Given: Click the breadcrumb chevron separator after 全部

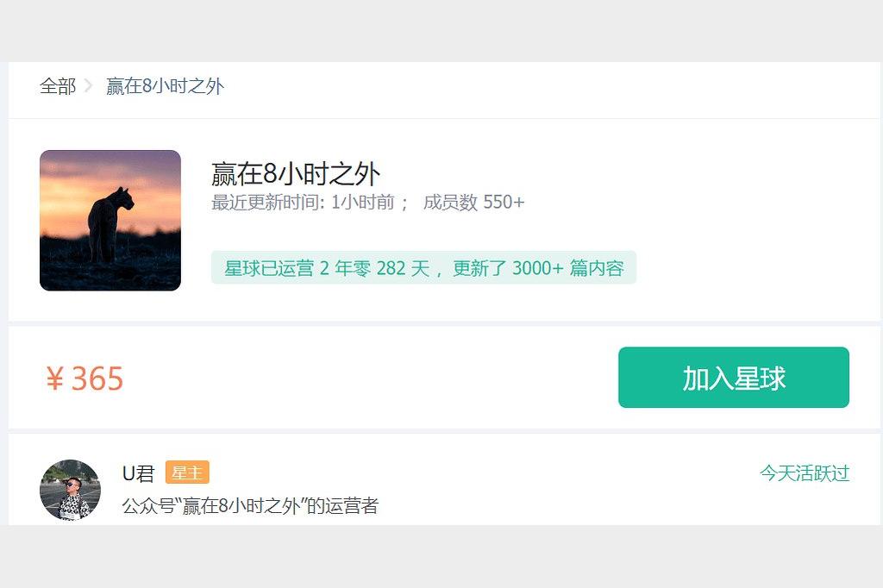Looking at the screenshot, I should pyautogui.click(x=89, y=86).
